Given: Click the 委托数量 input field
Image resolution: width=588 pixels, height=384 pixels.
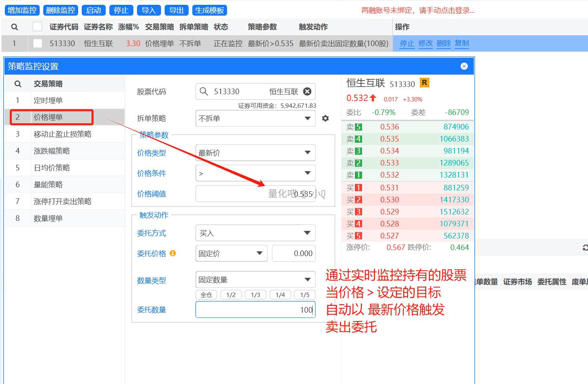Looking at the screenshot, I should [255, 309].
